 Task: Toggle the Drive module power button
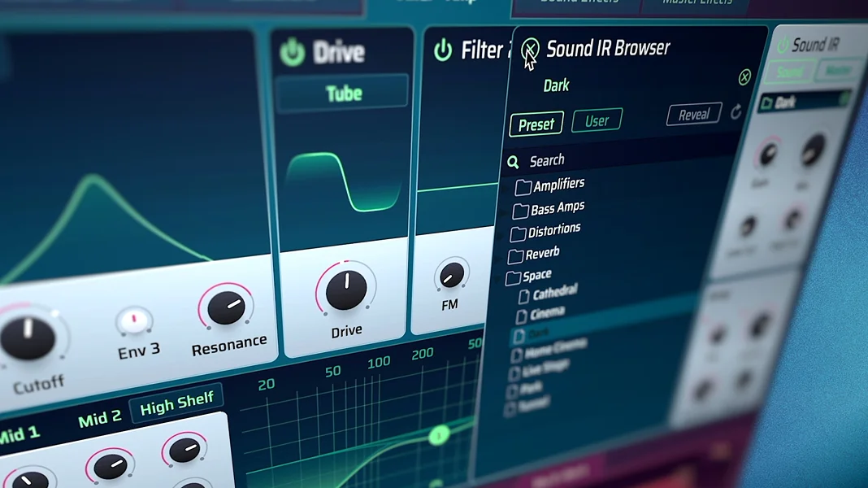click(292, 52)
